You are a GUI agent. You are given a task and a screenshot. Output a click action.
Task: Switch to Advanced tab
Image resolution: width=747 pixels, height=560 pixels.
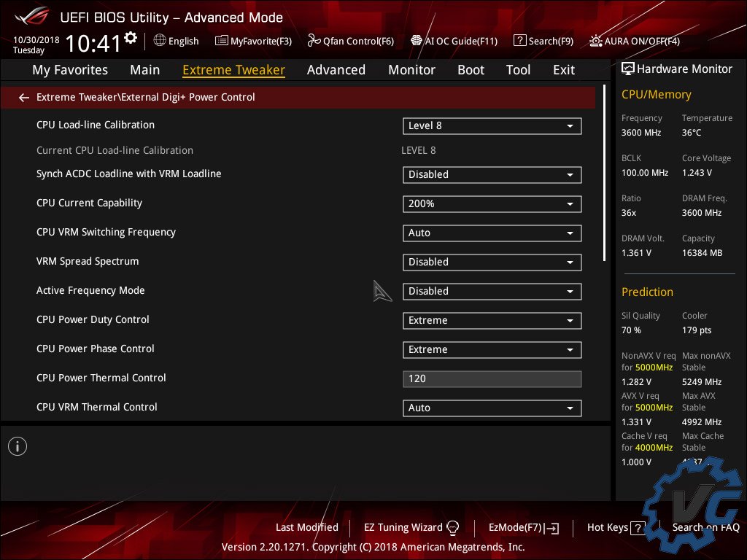336,70
